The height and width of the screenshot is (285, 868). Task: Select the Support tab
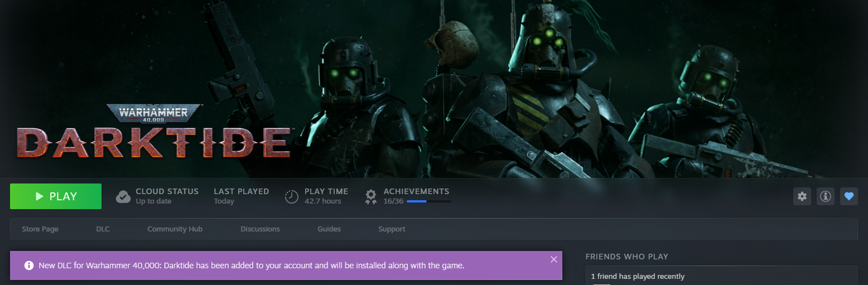click(x=392, y=229)
